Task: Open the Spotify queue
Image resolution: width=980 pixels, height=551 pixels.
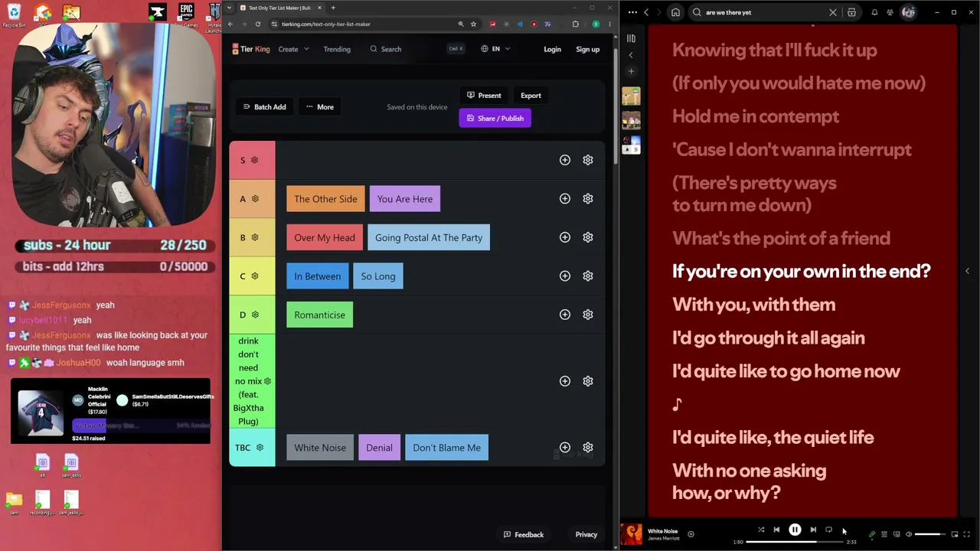Action: coord(884,534)
